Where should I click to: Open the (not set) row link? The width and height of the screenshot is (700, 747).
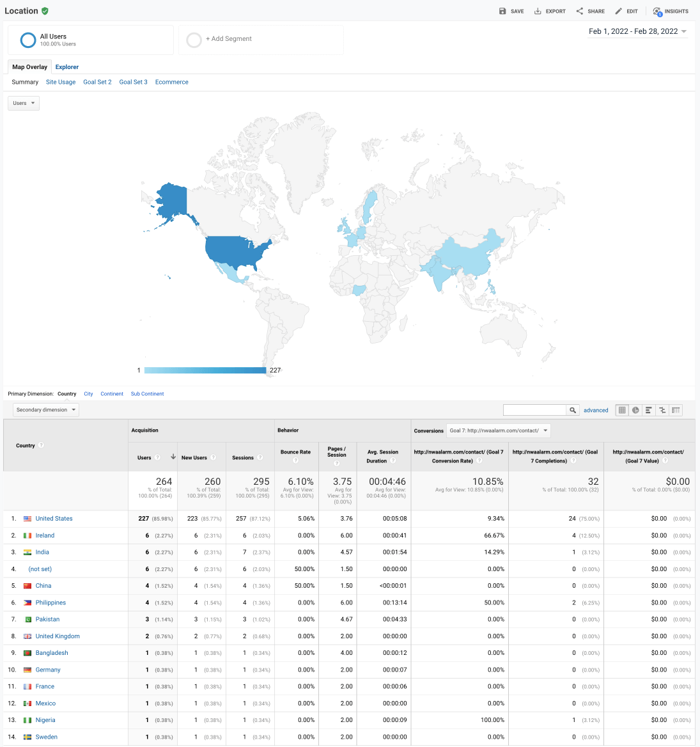pos(40,569)
